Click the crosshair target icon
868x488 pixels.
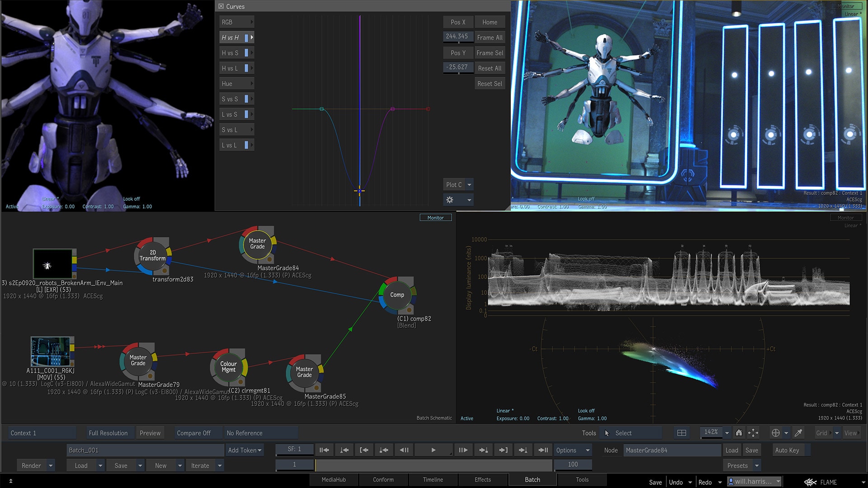click(776, 433)
